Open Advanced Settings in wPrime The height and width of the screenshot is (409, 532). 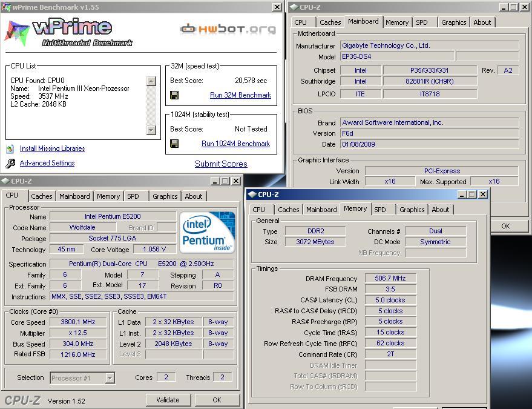pos(47,163)
